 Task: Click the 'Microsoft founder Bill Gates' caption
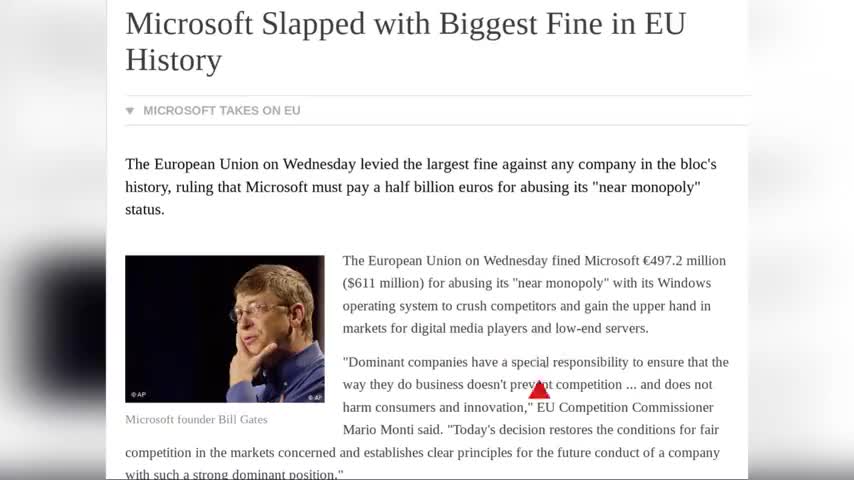point(196,420)
